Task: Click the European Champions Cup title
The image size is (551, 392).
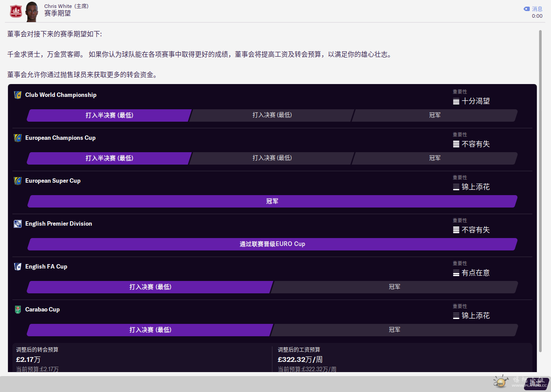Action: (60, 138)
